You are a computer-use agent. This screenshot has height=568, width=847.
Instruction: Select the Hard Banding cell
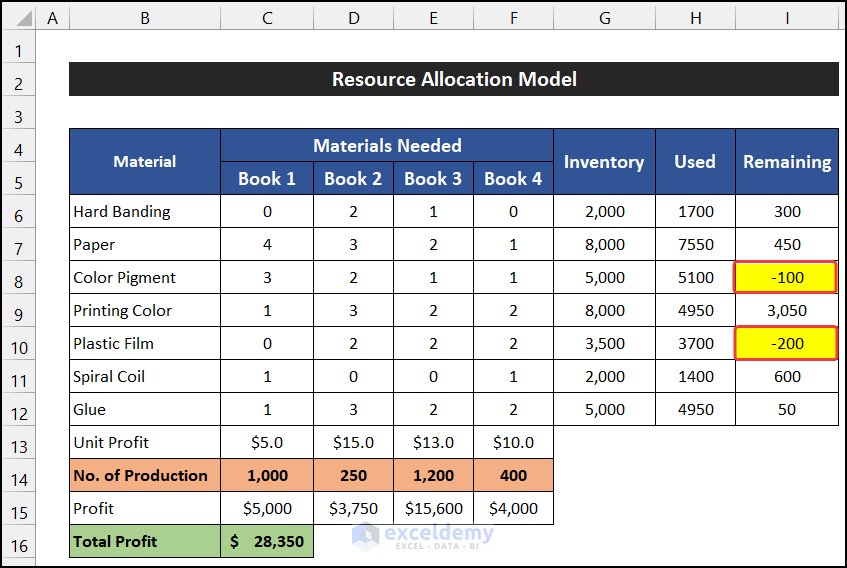[145, 211]
